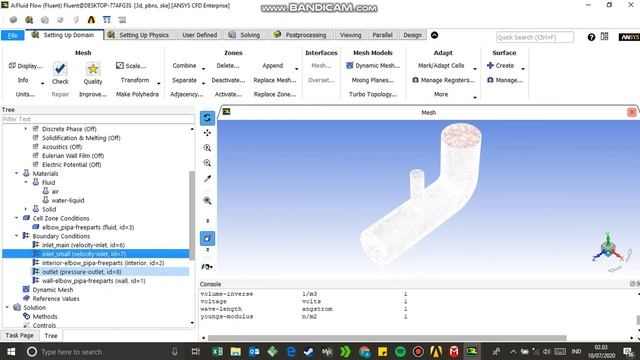Select inlet_main velocity-inlet boundary
The image size is (640, 360).
(83, 245)
